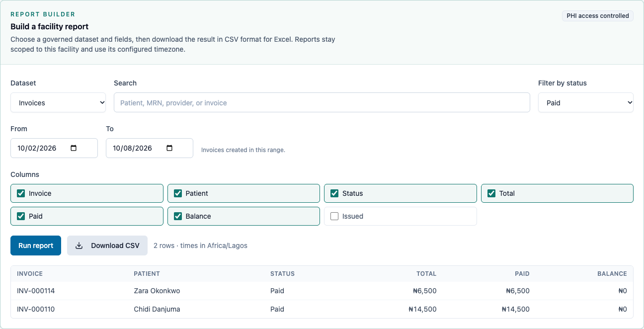Click the To date field 10/08/2026
644x329 pixels.
click(x=150, y=148)
